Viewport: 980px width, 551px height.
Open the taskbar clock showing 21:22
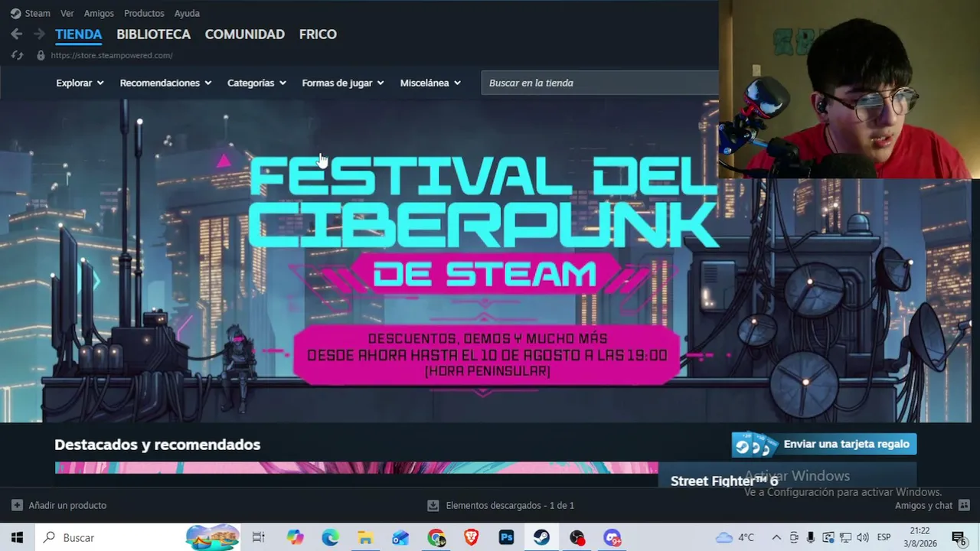coord(920,537)
